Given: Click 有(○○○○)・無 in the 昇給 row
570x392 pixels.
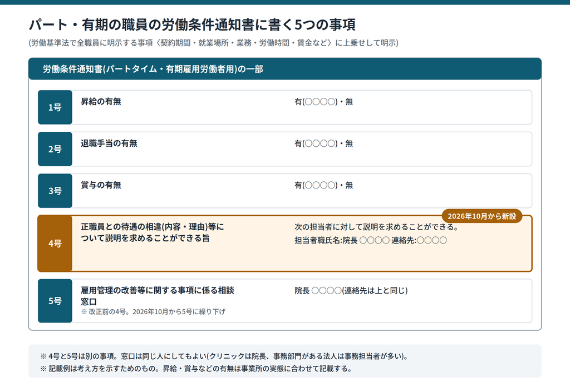Looking at the screenshot, I should (x=323, y=102).
